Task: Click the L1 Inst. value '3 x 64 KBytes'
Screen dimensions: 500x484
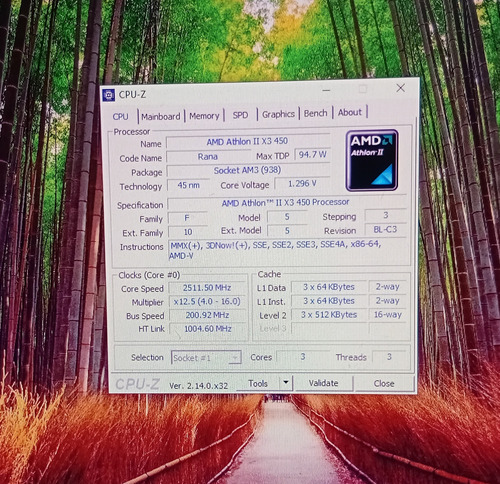Action: tap(329, 301)
